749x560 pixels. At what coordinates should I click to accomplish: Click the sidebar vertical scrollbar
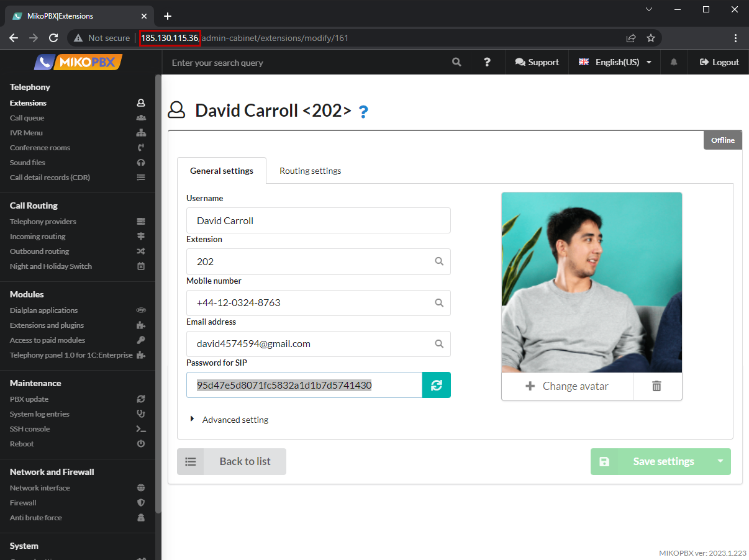(x=158, y=292)
